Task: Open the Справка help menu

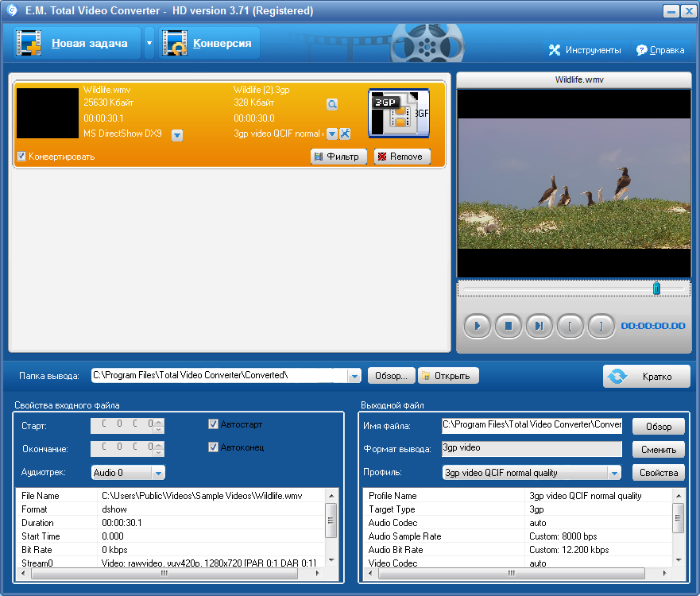Action: (660, 50)
